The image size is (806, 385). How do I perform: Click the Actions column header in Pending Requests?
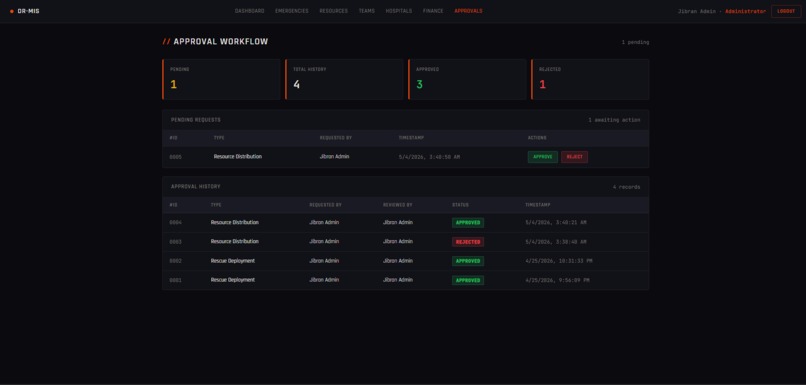click(537, 138)
